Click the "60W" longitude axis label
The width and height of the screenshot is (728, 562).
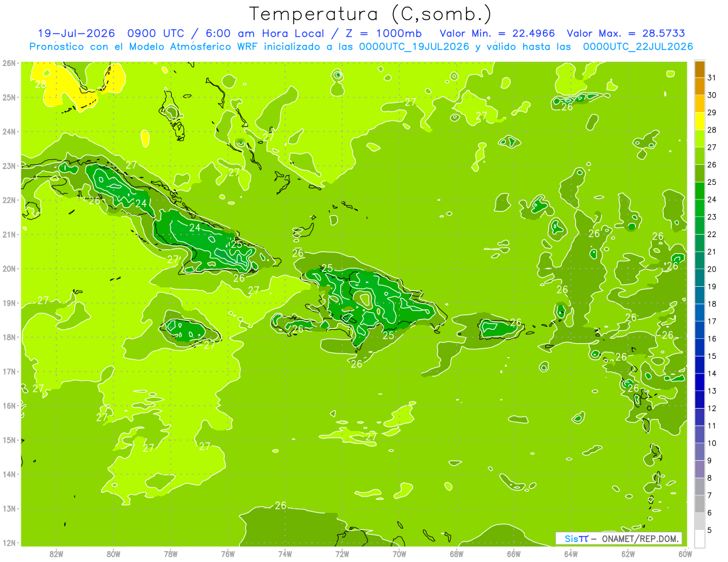(x=685, y=553)
